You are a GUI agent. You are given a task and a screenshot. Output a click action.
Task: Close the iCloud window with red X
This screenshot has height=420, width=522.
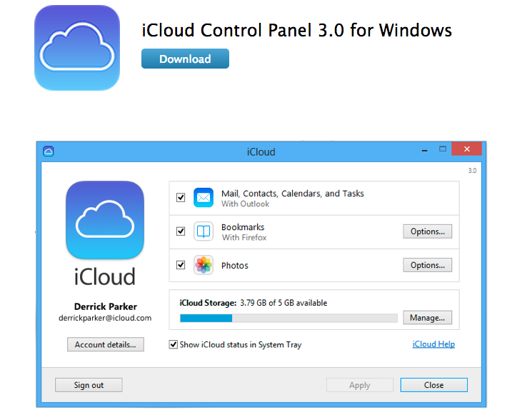point(467,149)
